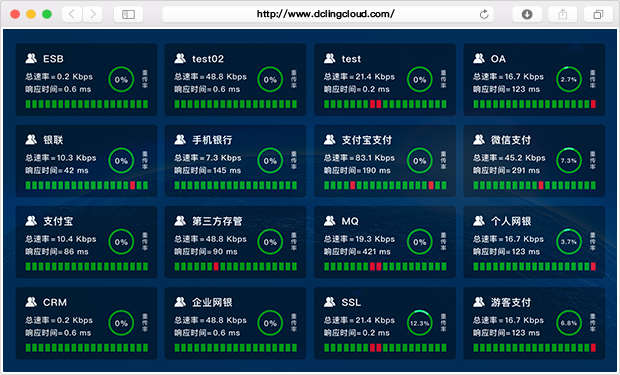Image resolution: width=620 pixels, height=375 pixels.
Task: Open the test02 card title
Action: click(208, 59)
